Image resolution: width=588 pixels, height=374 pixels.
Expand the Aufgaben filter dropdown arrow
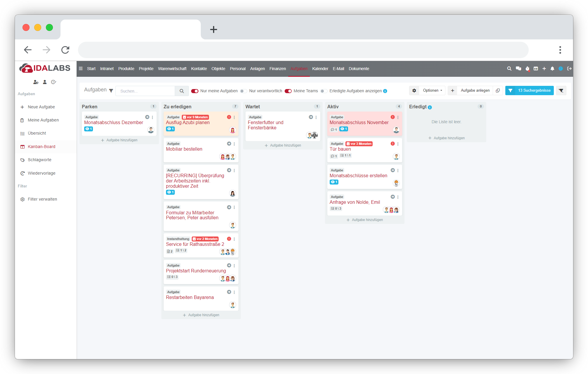pos(111,91)
